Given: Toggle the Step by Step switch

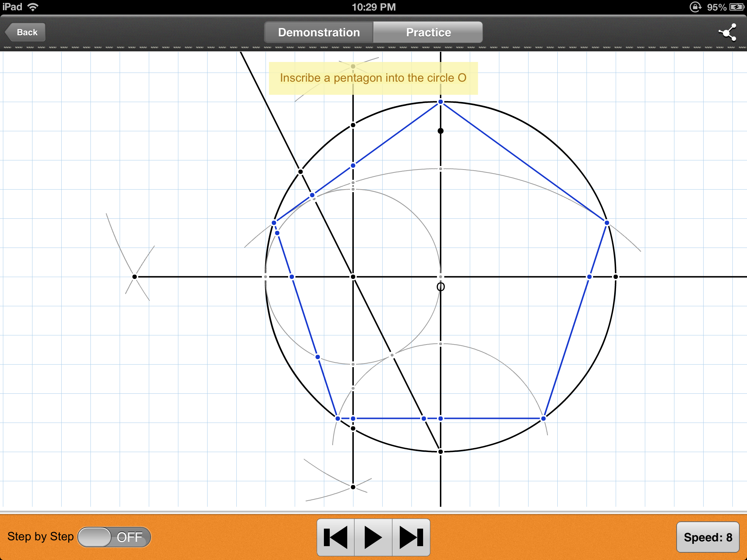Looking at the screenshot, I should (114, 537).
